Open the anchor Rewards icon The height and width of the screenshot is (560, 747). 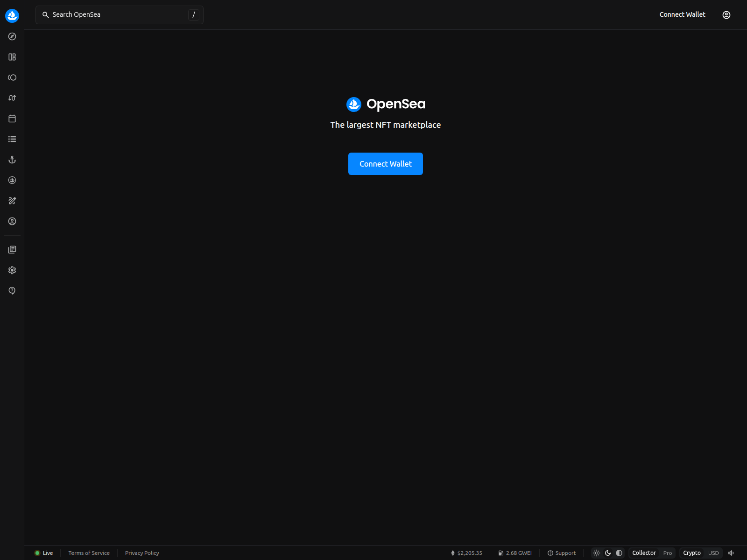12,160
